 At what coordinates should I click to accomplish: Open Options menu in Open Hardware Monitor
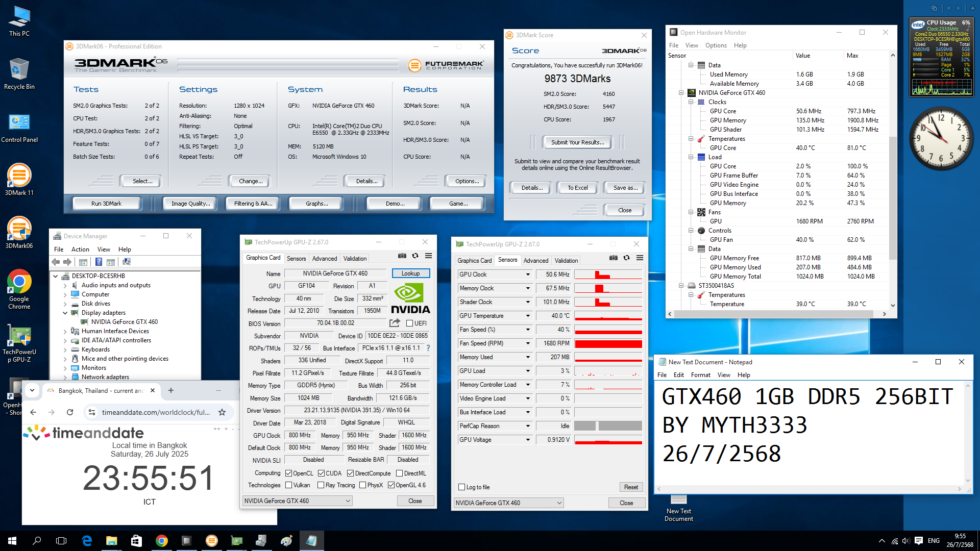[x=716, y=45]
